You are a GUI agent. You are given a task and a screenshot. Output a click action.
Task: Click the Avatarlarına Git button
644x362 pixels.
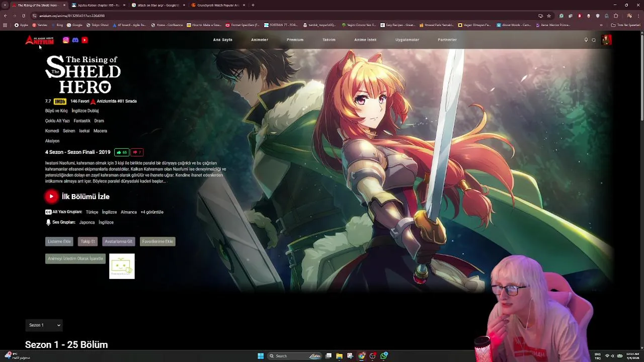tap(119, 242)
